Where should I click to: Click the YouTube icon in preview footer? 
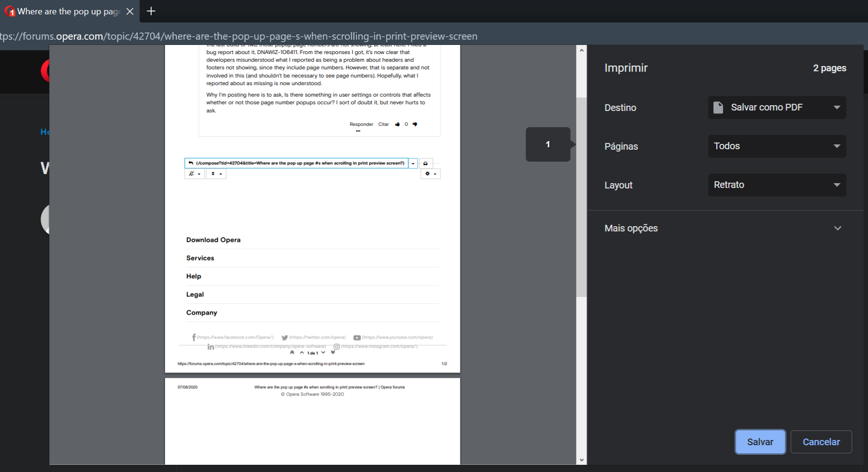[357, 338]
